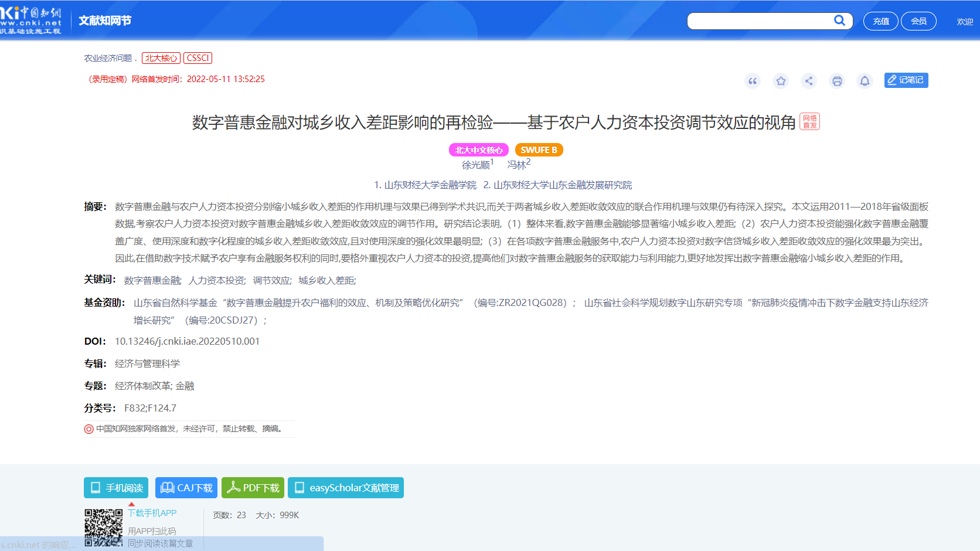This screenshot has width=980, height=551.
Task: Click the DOI value 10.13246/j.cnki.iae.20220510.001
Action: (187, 342)
